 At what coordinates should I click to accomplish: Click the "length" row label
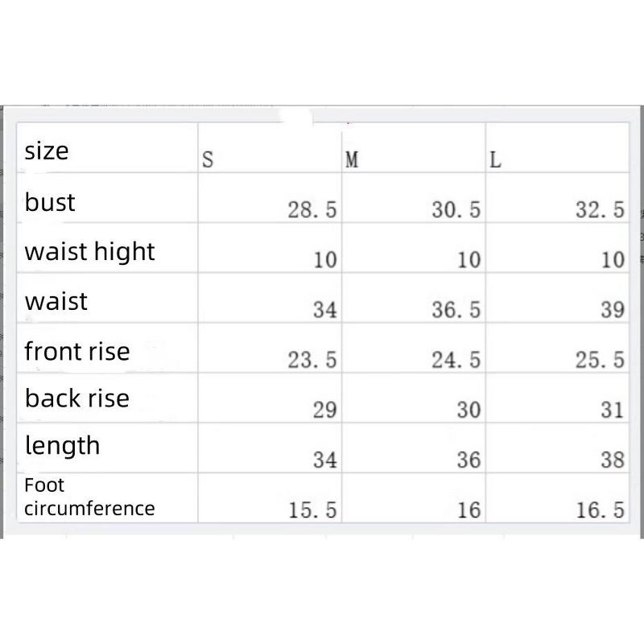[x=63, y=446]
